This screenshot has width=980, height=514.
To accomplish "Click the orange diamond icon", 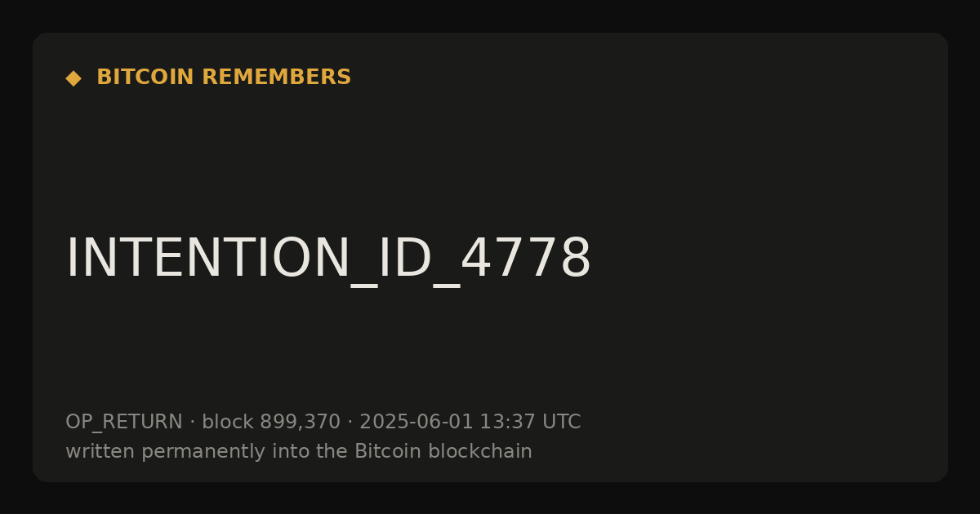I will [x=73, y=78].
